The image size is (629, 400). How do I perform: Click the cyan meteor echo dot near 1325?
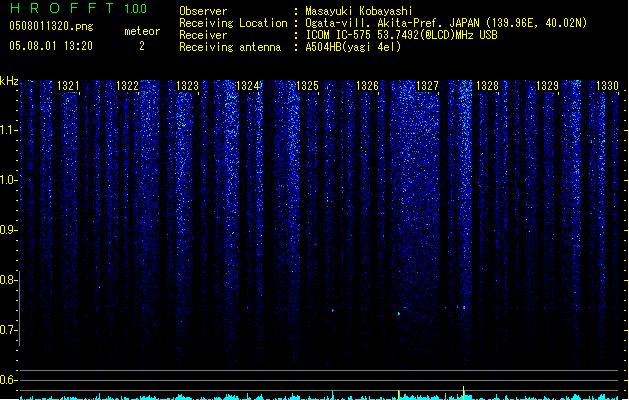coord(333,310)
